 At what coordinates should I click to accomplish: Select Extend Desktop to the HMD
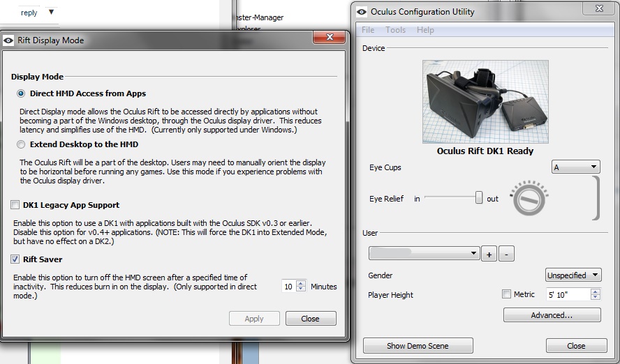pos(21,144)
